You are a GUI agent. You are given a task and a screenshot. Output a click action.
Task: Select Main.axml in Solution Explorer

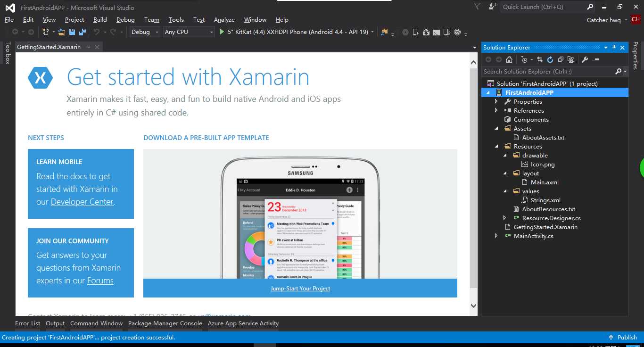[545, 182]
